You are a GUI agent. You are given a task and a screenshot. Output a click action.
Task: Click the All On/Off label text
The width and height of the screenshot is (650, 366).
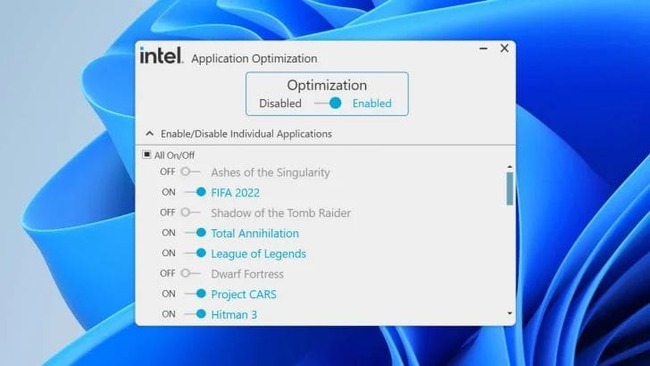(x=174, y=155)
